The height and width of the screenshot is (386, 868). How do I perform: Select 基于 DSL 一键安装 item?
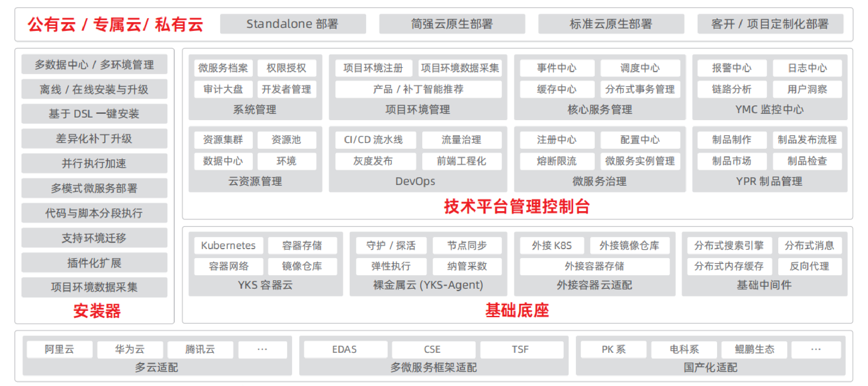[94, 114]
